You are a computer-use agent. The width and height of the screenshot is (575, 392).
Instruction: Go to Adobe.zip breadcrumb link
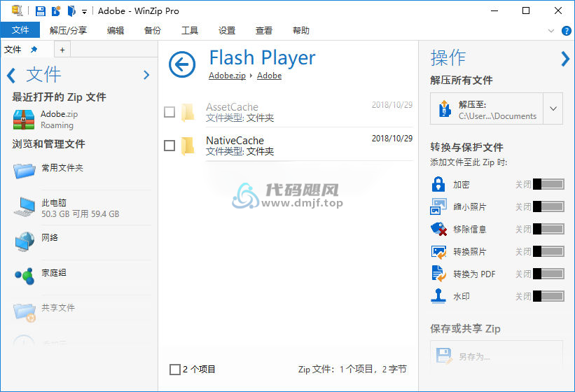(227, 76)
